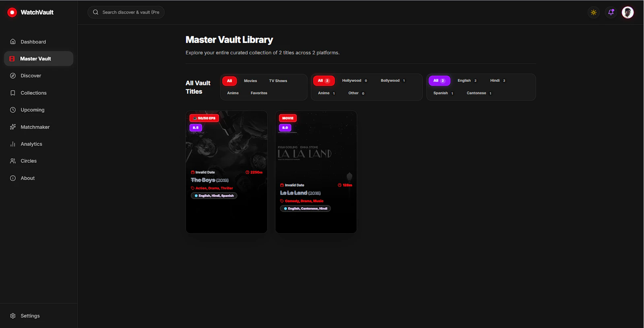Click the Matchmaker sparkle icon

(x=13, y=127)
